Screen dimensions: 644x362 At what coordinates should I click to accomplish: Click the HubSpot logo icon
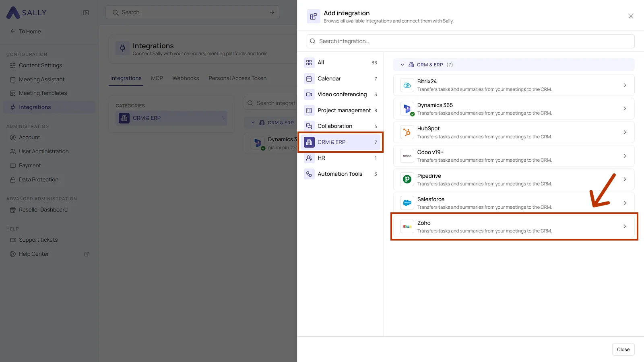tap(407, 132)
